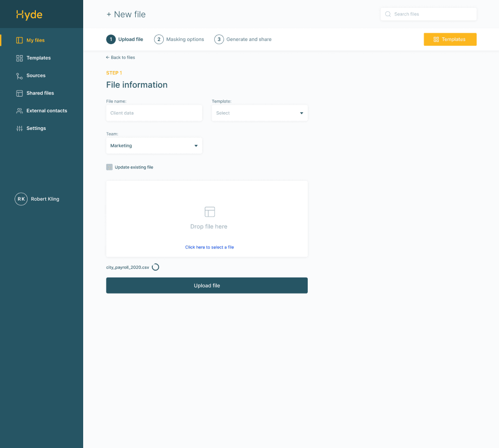
Task: Click the File name input field
Action: 154,113
